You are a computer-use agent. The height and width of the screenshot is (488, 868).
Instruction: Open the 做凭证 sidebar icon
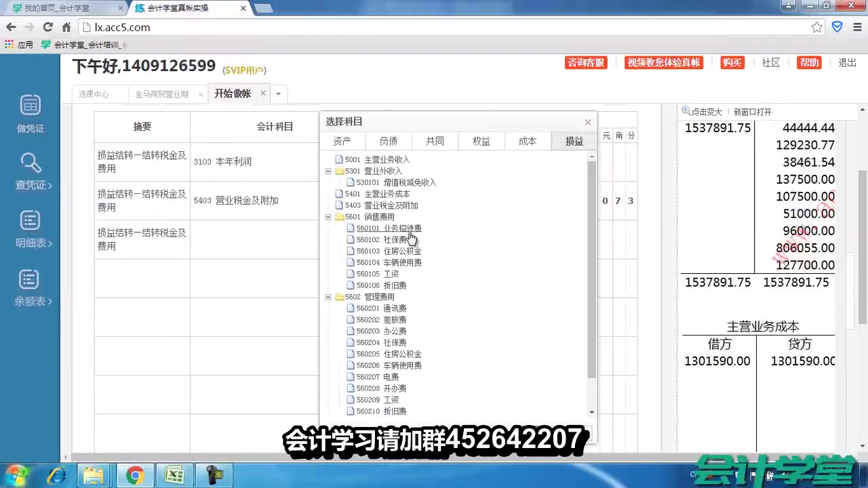click(x=31, y=106)
